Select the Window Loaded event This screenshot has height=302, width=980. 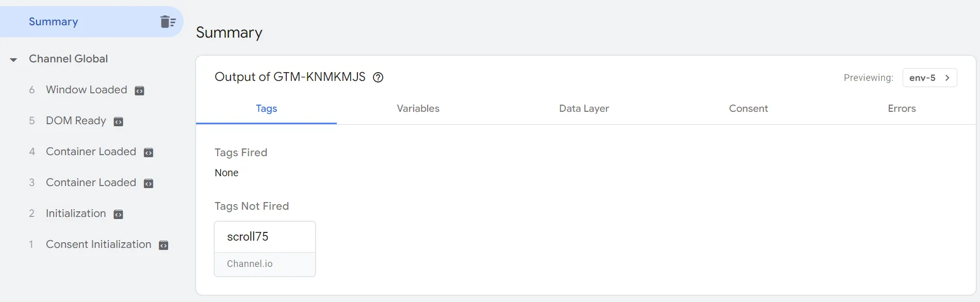pos(86,90)
